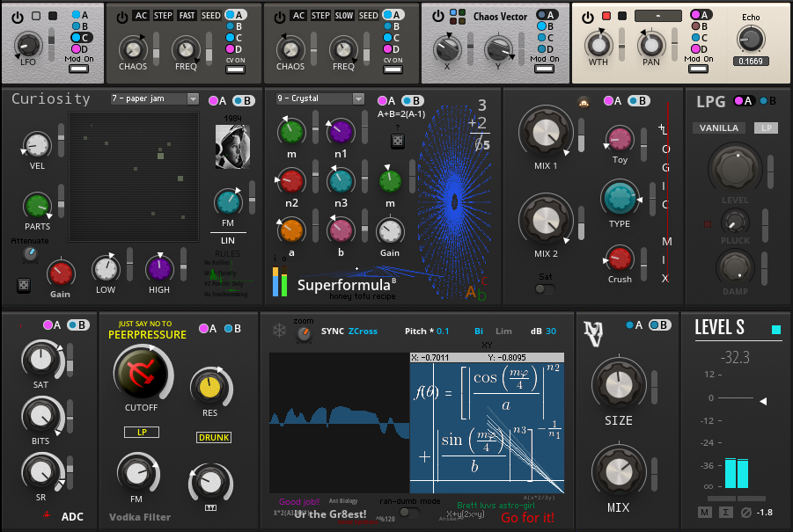Click the red icon beside the ADC label
Screen dimensions: 793x532
pos(47,514)
